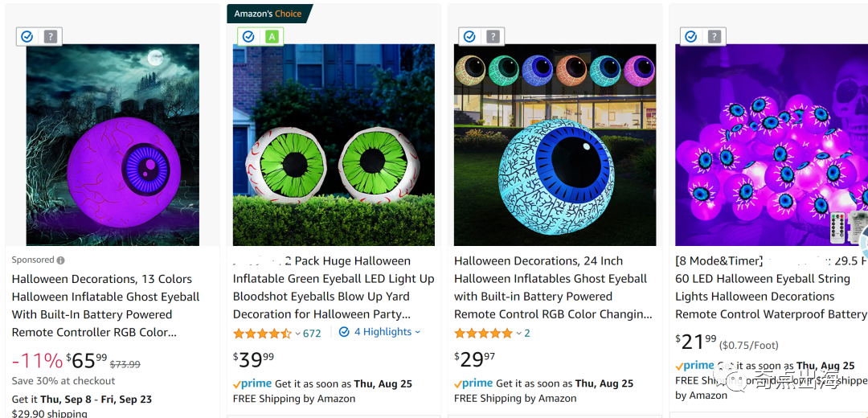
Task: Click the question mark badge on the blue eyeball product
Action: tap(493, 36)
